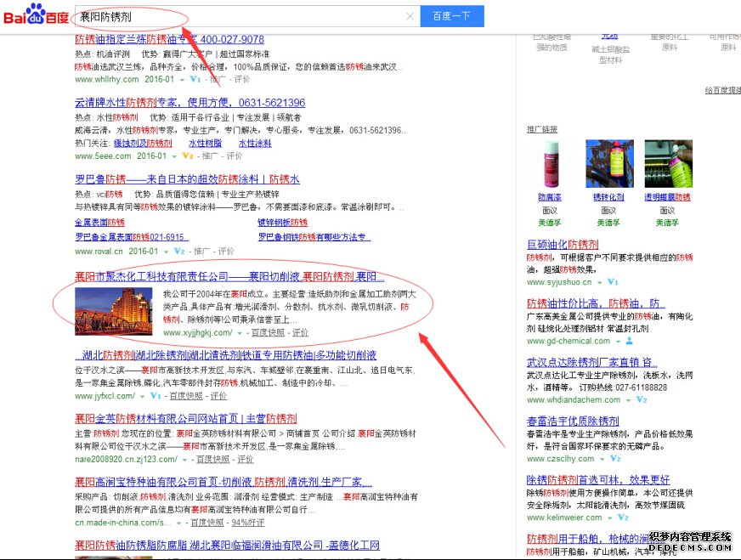Open the 镀锌钢板防锈 sub-link

(x=282, y=222)
